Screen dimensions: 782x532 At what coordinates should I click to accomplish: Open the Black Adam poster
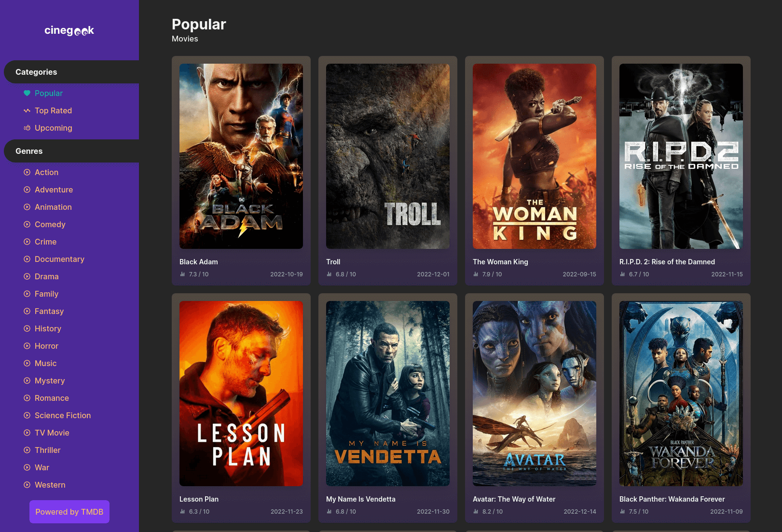241,156
